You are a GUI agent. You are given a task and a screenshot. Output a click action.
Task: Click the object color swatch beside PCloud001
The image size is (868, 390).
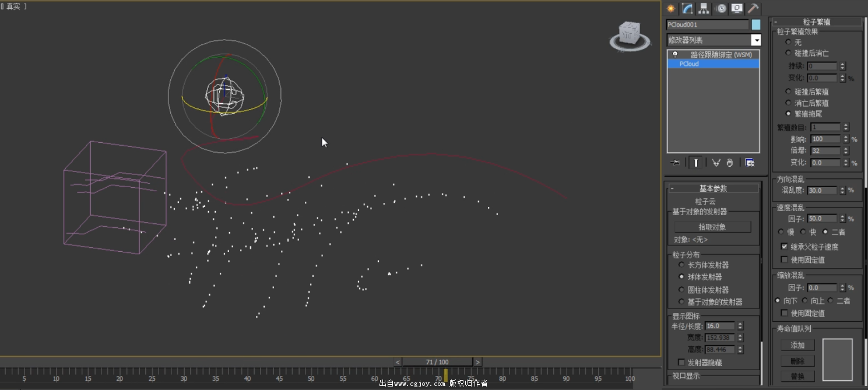pos(756,24)
